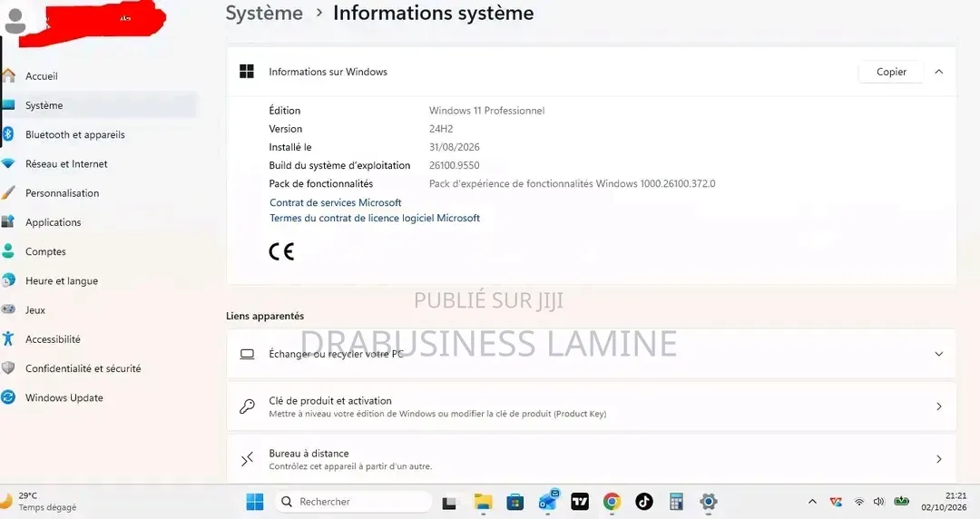Select Système in the sidebar
This screenshot has height=519, width=980.
pos(99,105)
